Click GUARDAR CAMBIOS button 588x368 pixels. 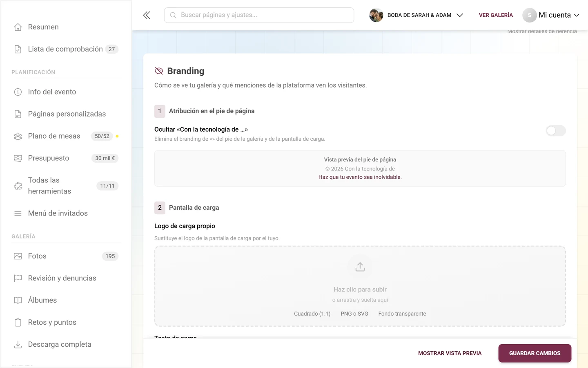pos(535,353)
